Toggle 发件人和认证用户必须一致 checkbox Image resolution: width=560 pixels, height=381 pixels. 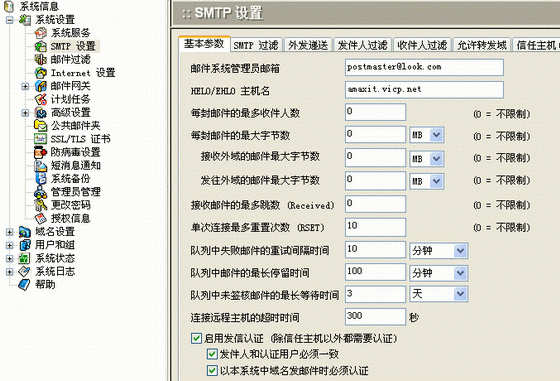[212, 354]
